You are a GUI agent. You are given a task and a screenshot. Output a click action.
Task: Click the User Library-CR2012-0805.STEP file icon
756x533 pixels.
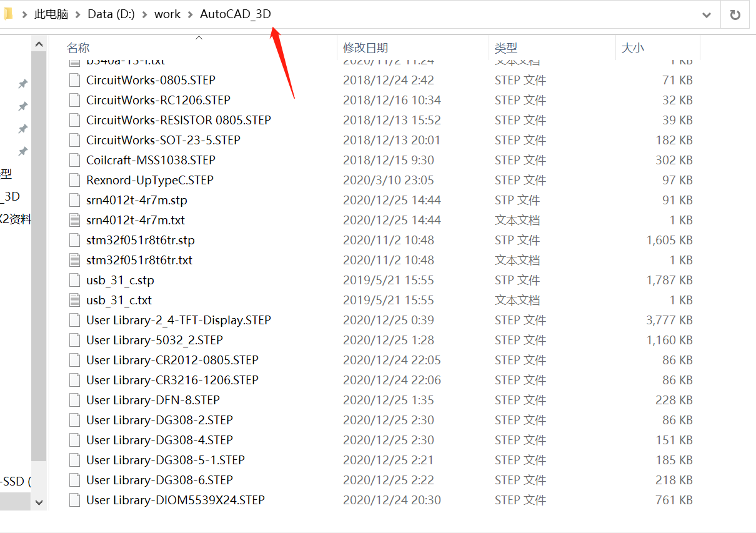click(75, 360)
